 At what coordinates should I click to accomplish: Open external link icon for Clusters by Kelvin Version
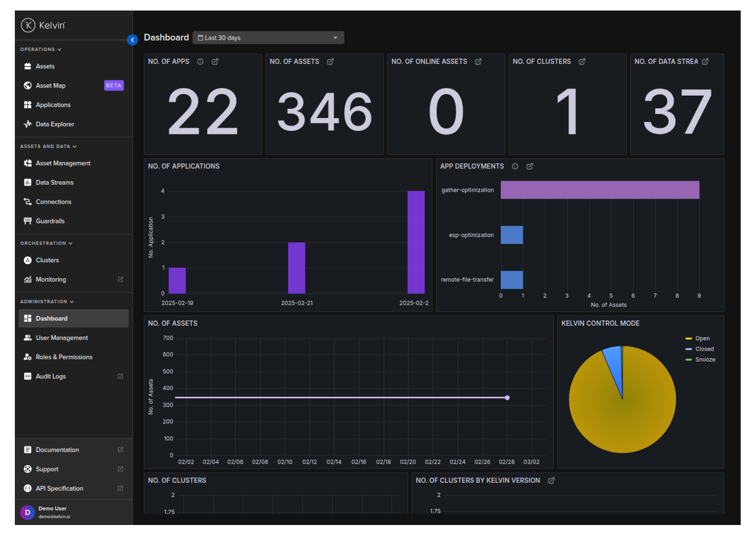551,480
